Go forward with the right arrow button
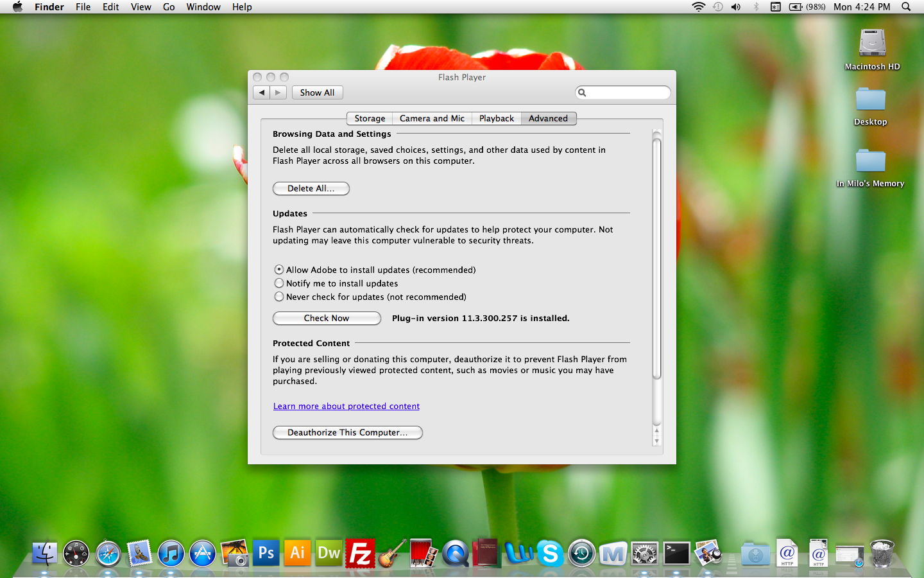 [278, 92]
